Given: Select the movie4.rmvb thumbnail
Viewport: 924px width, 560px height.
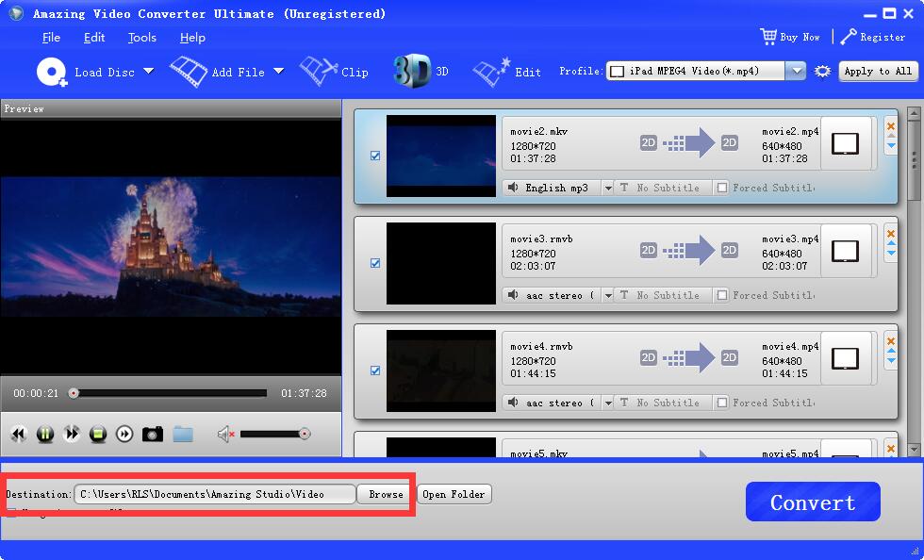Looking at the screenshot, I should click(441, 371).
